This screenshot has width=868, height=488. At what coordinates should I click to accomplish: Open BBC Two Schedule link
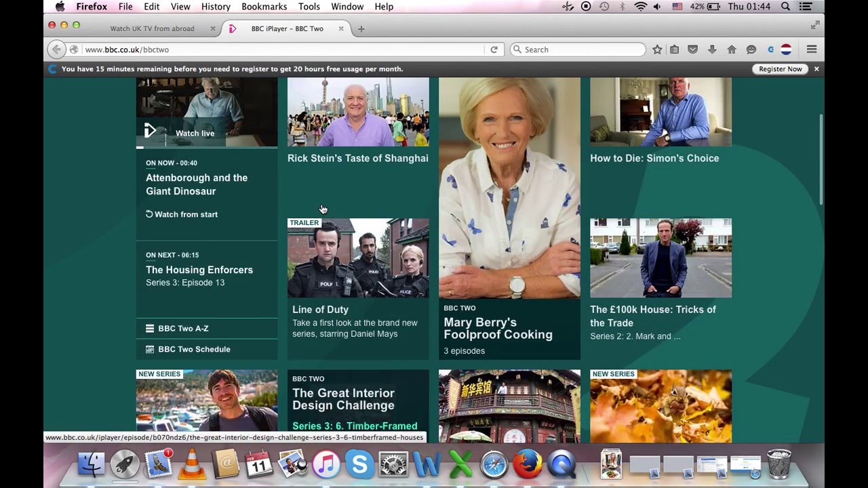click(x=189, y=349)
